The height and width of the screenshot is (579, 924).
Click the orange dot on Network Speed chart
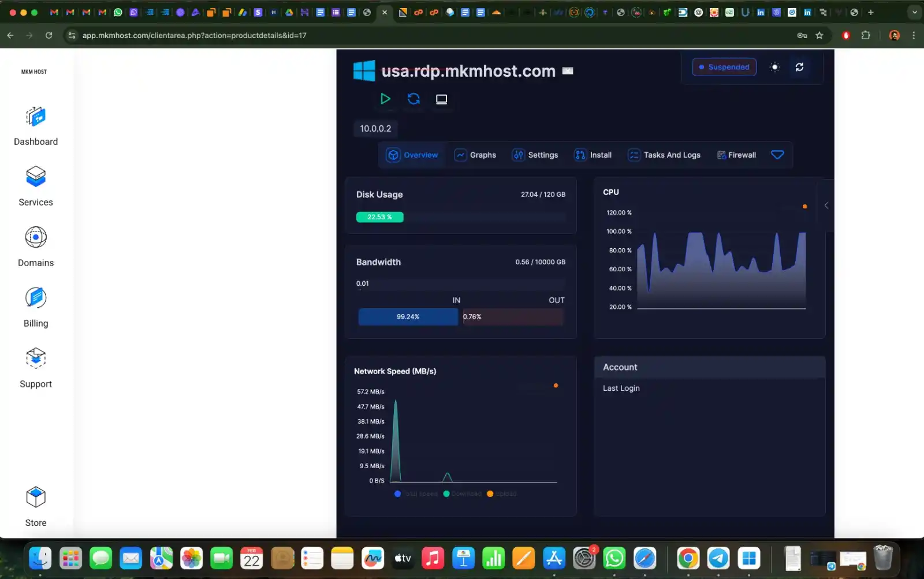click(x=556, y=386)
